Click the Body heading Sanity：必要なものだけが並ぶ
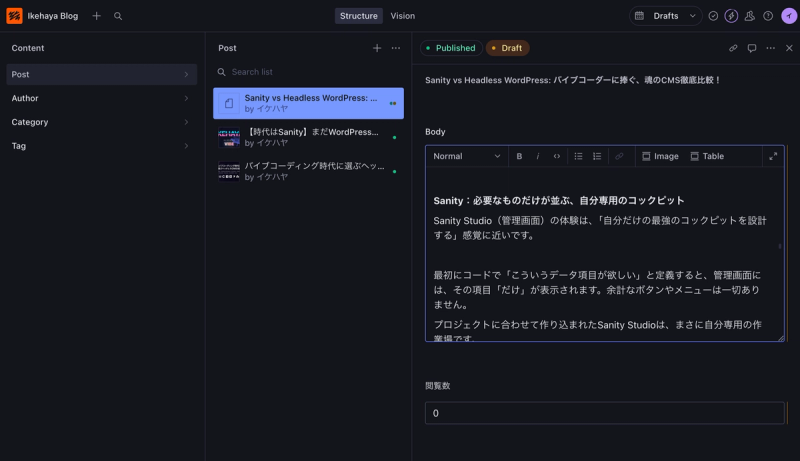 click(x=559, y=200)
